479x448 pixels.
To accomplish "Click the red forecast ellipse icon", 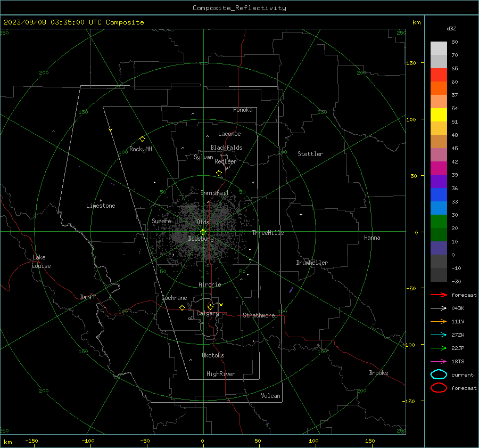I will (x=439, y=388).
